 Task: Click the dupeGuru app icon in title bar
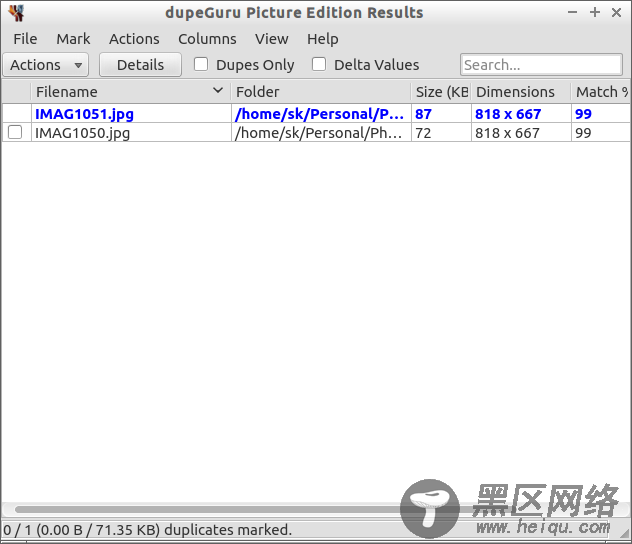[x=17, y=12]
